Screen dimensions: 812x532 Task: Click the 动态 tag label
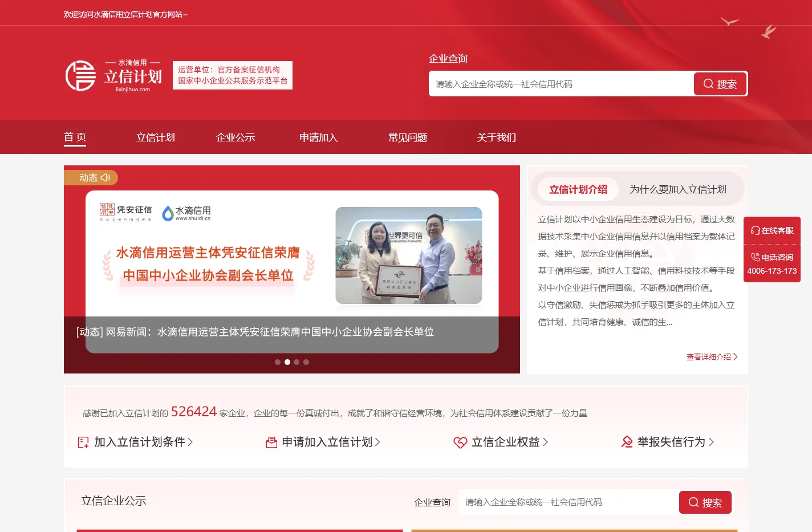click(x=88, y=178)
